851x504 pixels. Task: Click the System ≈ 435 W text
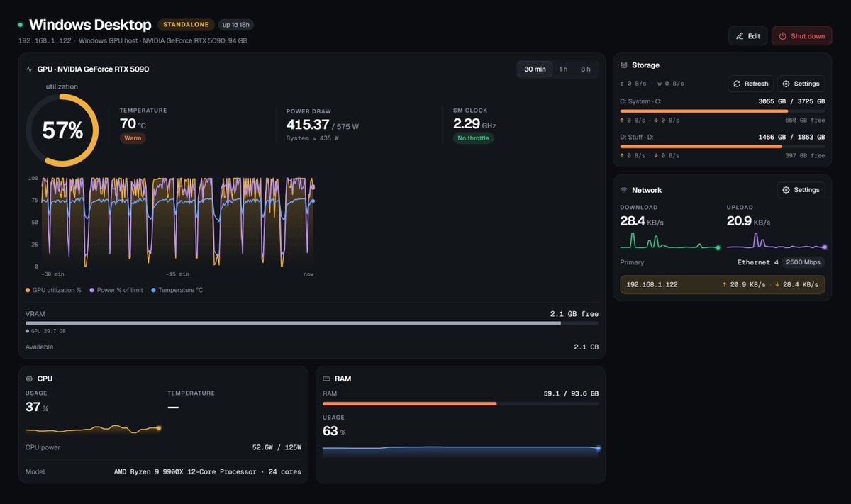(312, 138)
